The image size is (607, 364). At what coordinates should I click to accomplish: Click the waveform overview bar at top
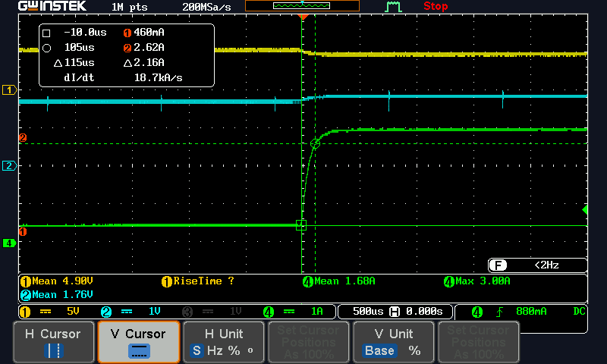pos(302,6)
